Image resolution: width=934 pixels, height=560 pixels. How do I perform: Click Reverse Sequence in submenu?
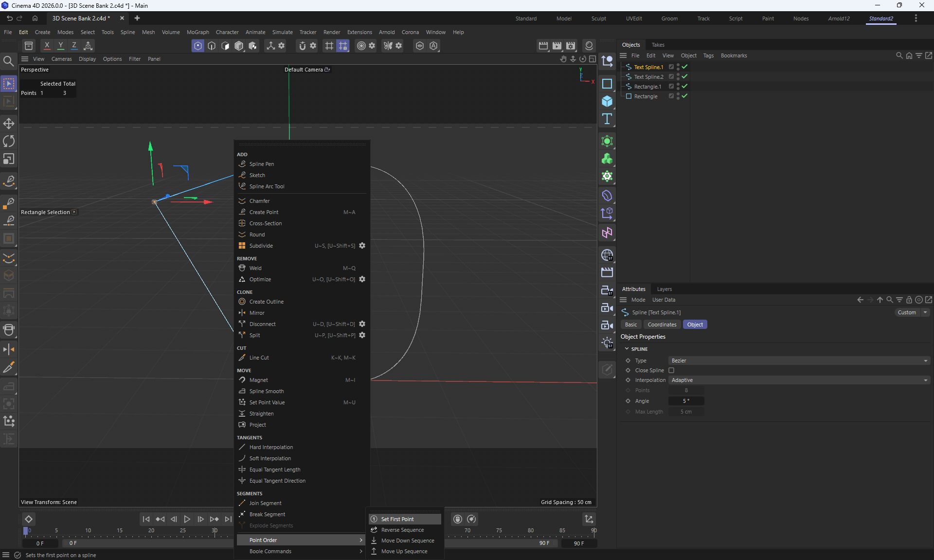coord(402,530)
